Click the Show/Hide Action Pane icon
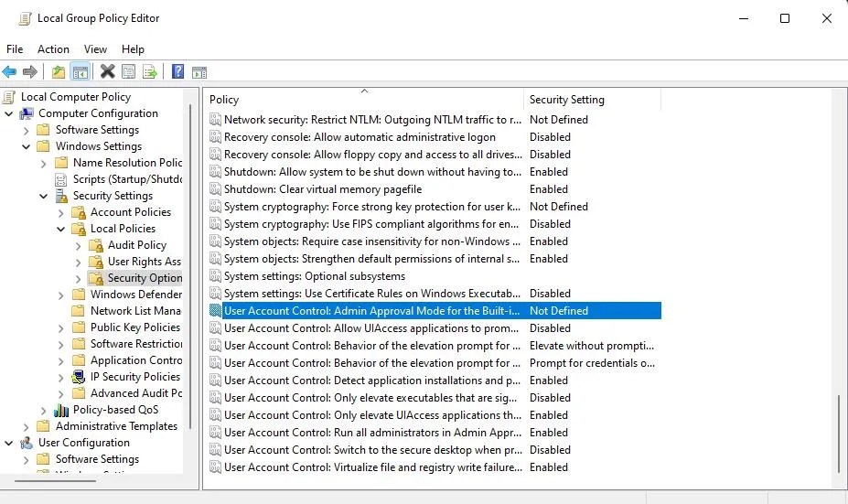The image size is (848, 504). 199,71
